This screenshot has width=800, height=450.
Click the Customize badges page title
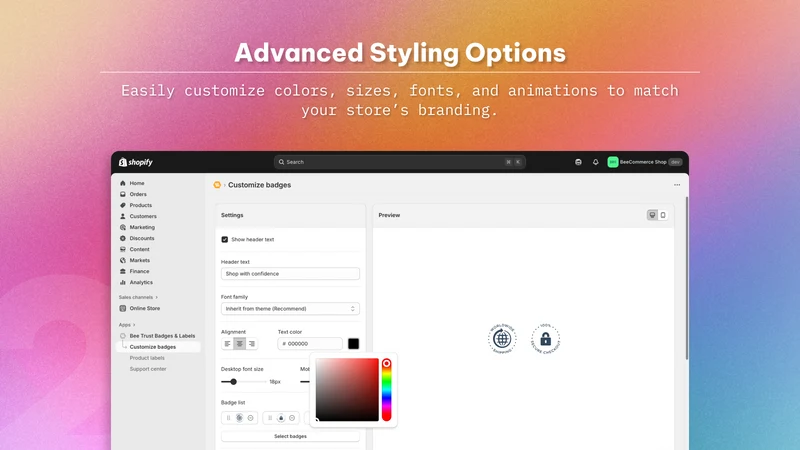pyautogui.click(x=259, y=185)
